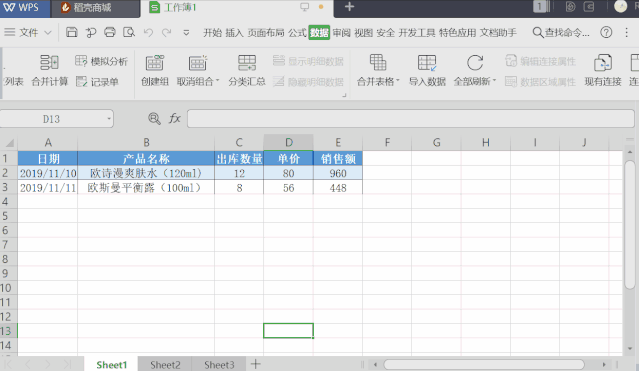
Task: Open the more options vertical dots menu
Action: click(627, 32)
